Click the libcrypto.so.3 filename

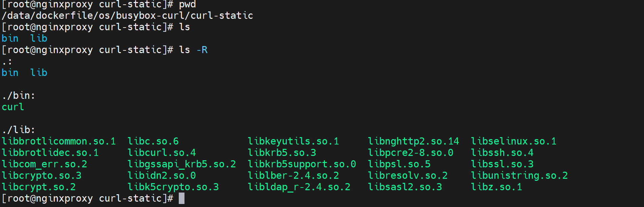tap(41, 175)
